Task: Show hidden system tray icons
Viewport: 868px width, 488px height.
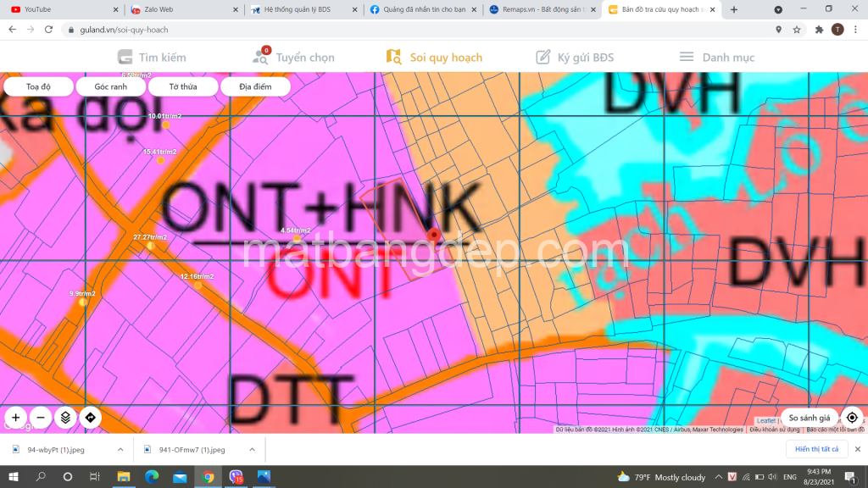Action: point(718,477)
